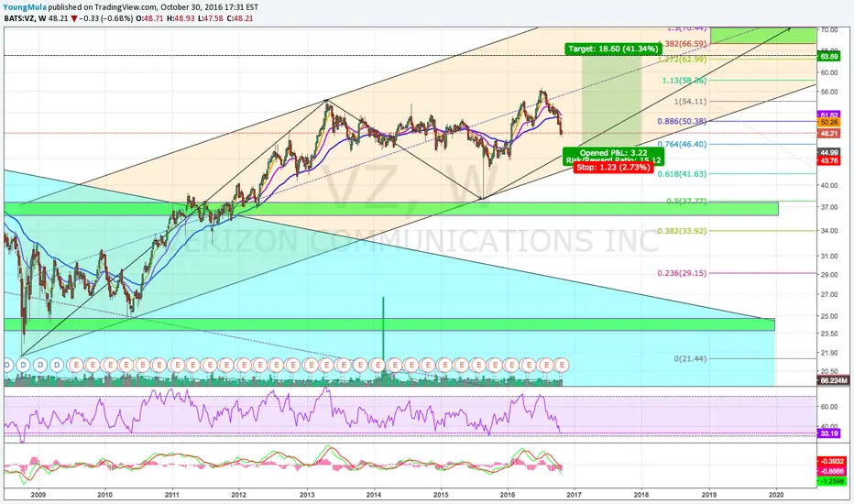Click the 23.50 tick on price scale
Viewport: 854px width, 504px height.
click(829, 334)
